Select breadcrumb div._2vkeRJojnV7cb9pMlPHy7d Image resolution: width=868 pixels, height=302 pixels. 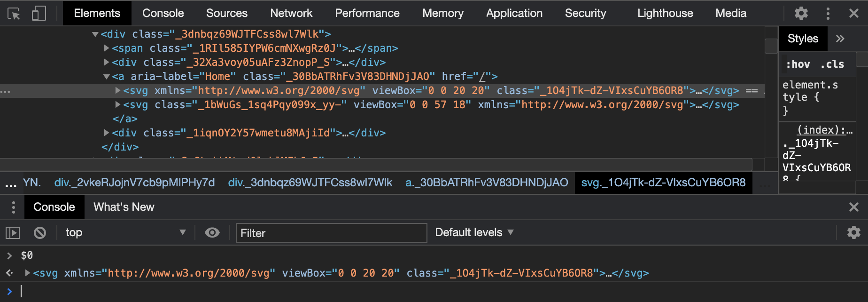point(134,183)
